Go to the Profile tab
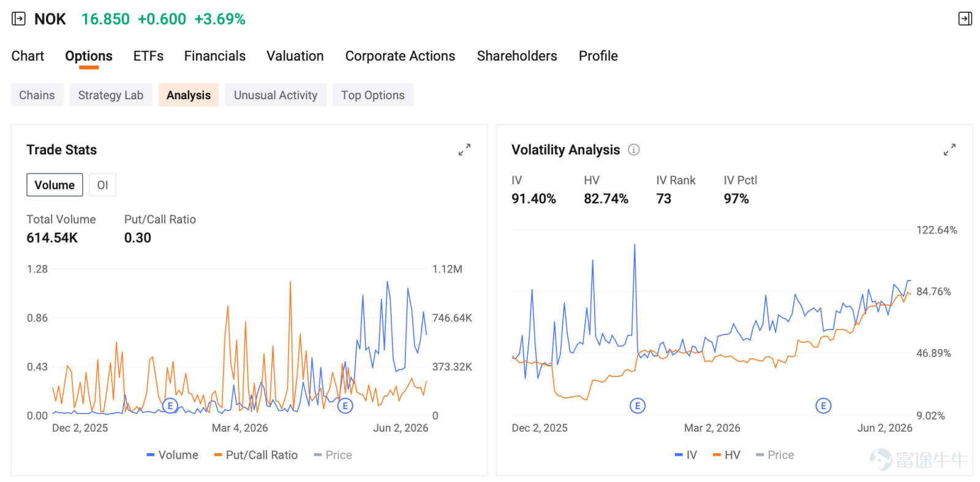Image resolution: width=980 pixels, height=482 pixels. [x=598, y=56]
